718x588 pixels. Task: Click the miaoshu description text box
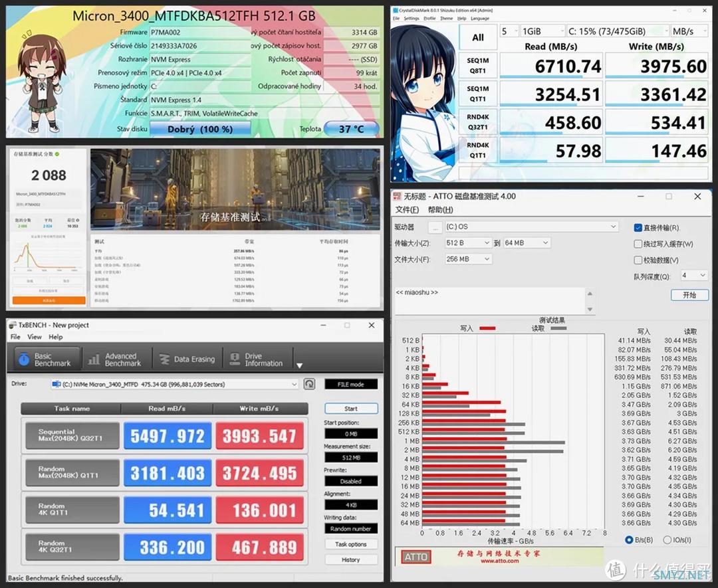pos(489,300)
